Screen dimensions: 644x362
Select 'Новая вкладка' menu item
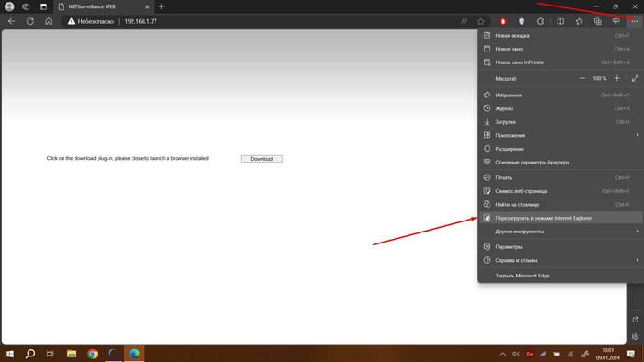point(560,35)
